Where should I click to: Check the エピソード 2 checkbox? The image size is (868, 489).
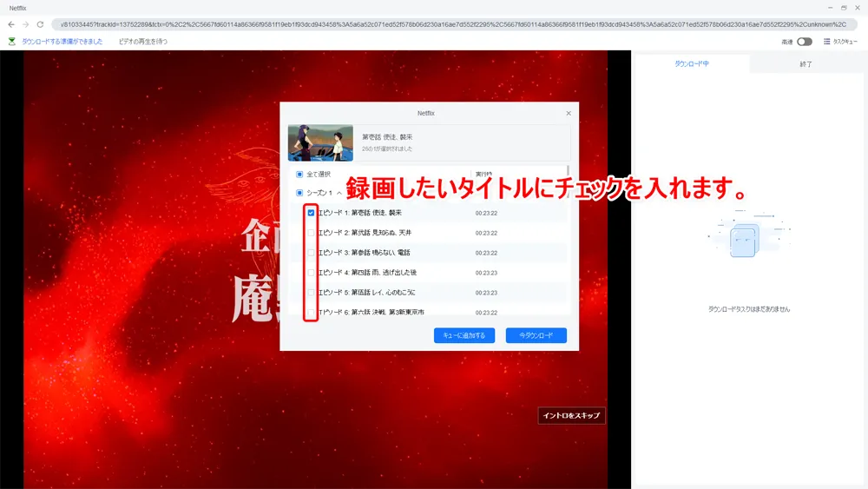point(311,233)
